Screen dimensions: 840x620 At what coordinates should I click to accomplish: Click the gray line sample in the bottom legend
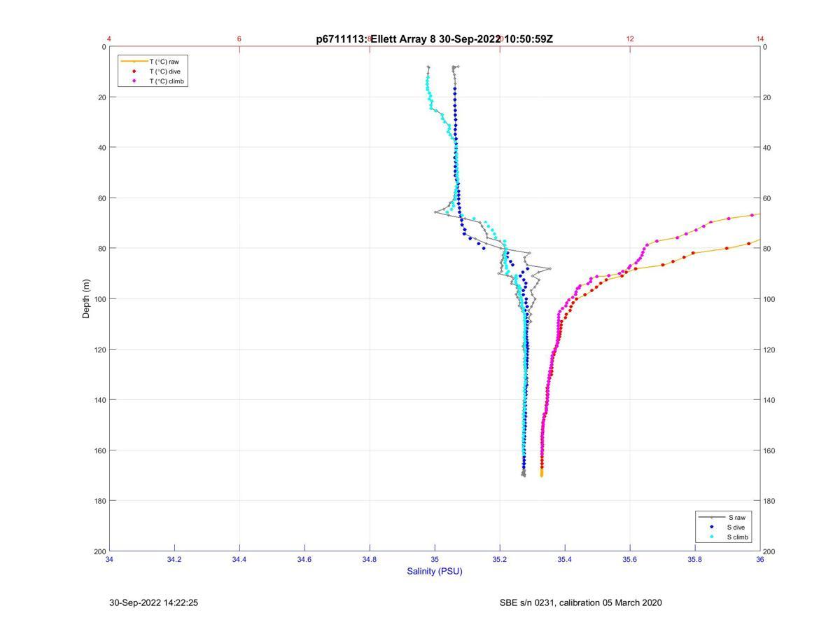[711, 517]
